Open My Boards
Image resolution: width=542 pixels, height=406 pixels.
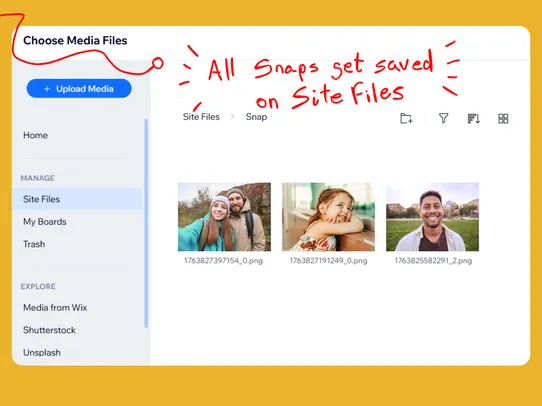pyautogui.click(x=45, y=221)
